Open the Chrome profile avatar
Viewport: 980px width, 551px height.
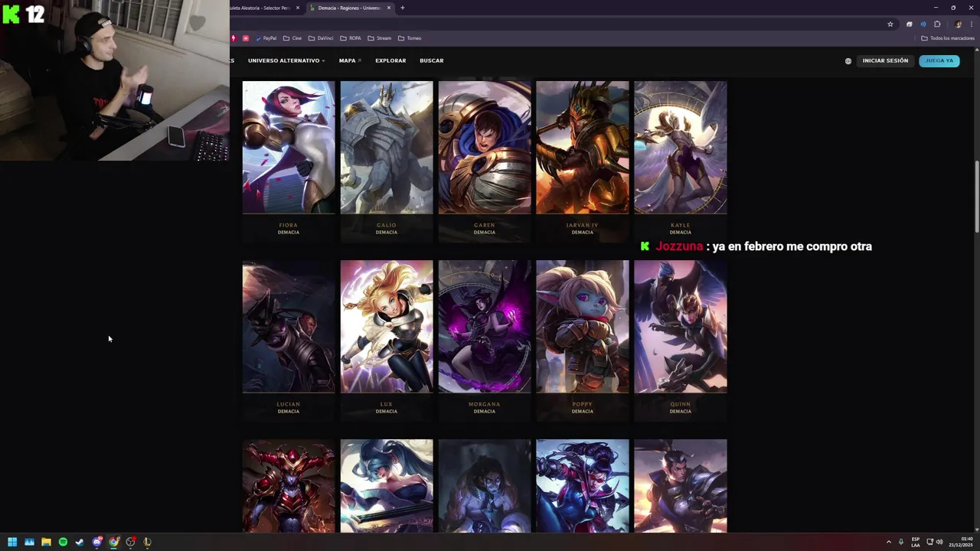[x=959, y=24]
